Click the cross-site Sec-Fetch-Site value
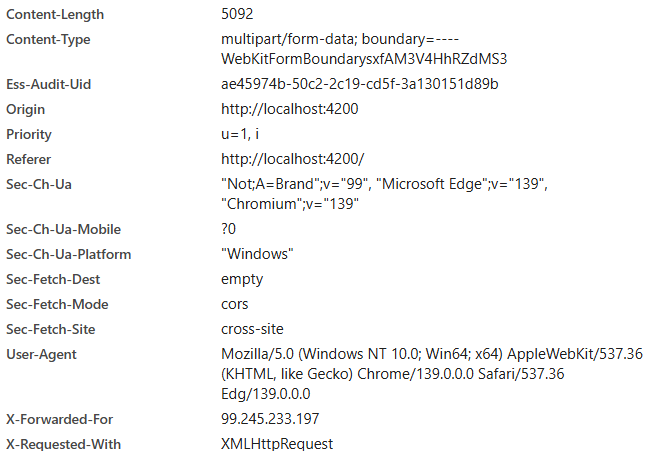The height and width of the screenshot is (451, 656). [252, 329]
